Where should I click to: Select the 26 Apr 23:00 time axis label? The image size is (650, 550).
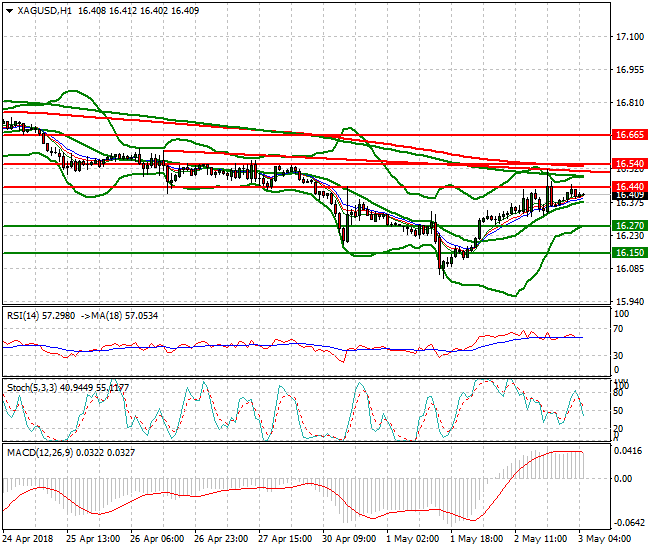click(x=221, y=539)
